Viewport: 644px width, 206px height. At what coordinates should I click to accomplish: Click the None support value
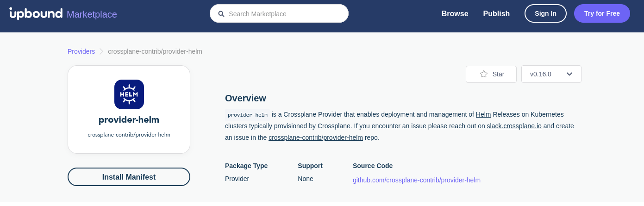[306, 179]
